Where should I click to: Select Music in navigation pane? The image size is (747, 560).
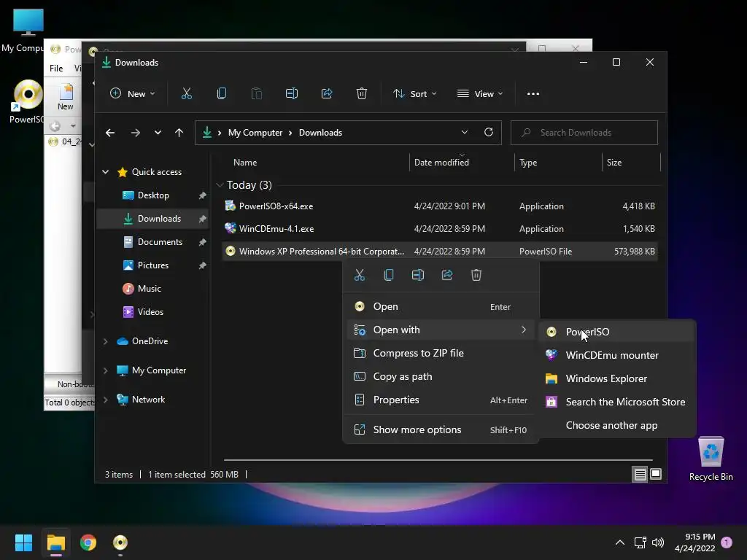pos(152,289)
